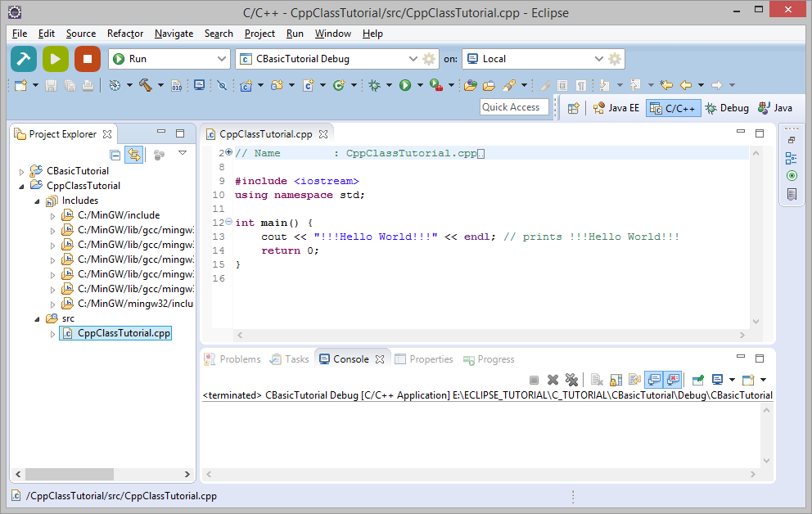
Task: Switch to the Java perspective
Action: 775,108
